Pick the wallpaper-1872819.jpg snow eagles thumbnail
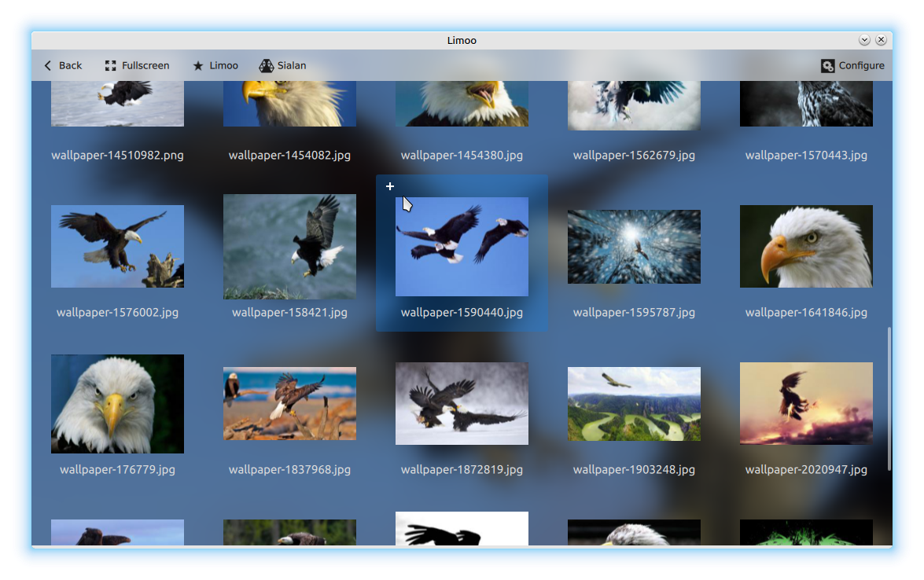The width and height of the screenshot is (924, 580). point(462,403)
